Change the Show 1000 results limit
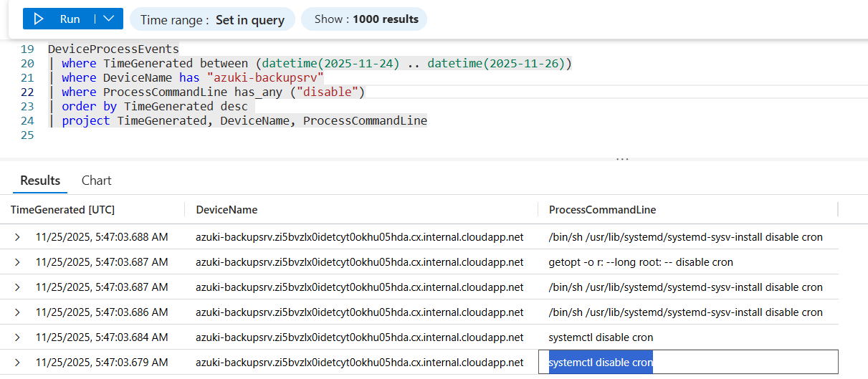Image resolution: width=868 pixels, height=379 pixels. pyautogui.click(x=364, y=19)
